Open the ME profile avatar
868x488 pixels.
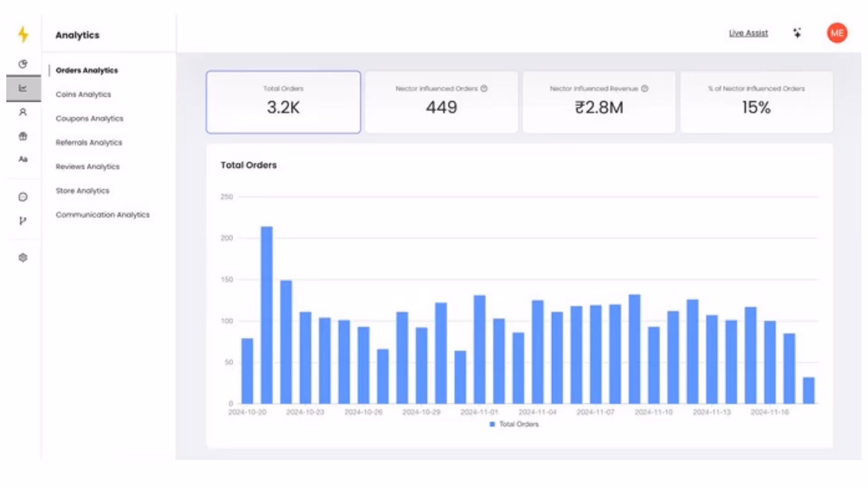pos(837,33)
